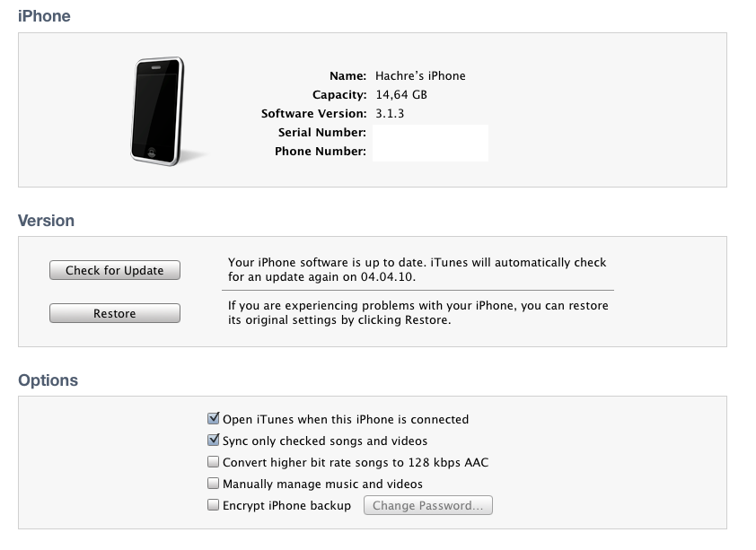Uncheck Sync only checked songs and videos
The width and height of the screenshot is (756, 550).
pyautogui.click(x=213, y=441)
